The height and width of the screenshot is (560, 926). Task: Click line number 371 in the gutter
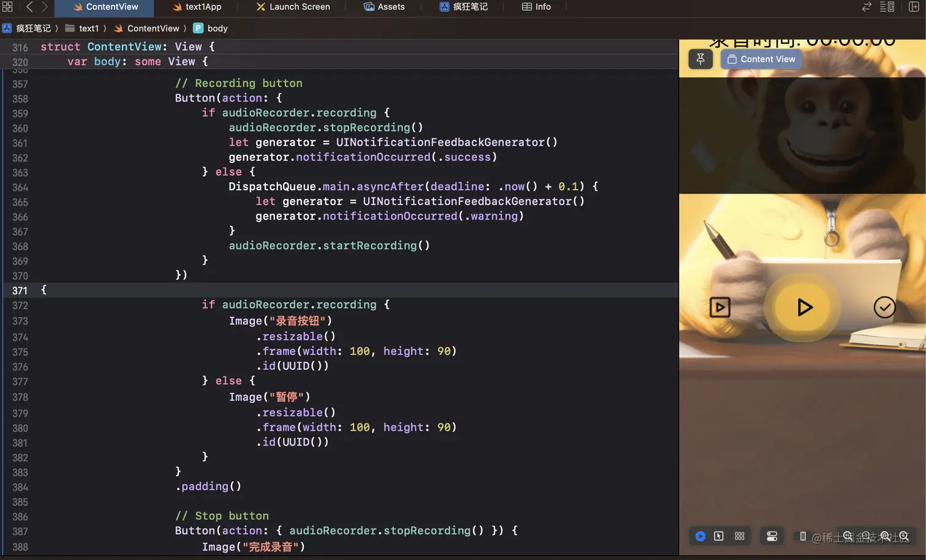point(20,291)
